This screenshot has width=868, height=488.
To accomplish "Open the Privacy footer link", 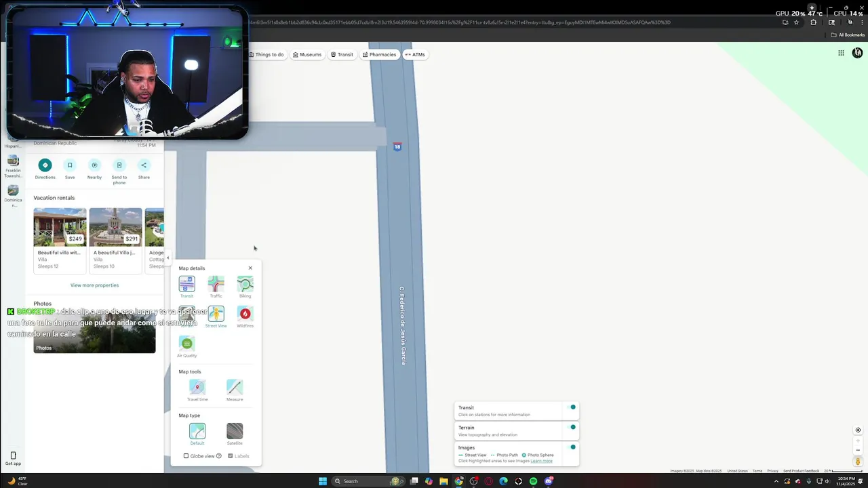I will coord(772,470).
